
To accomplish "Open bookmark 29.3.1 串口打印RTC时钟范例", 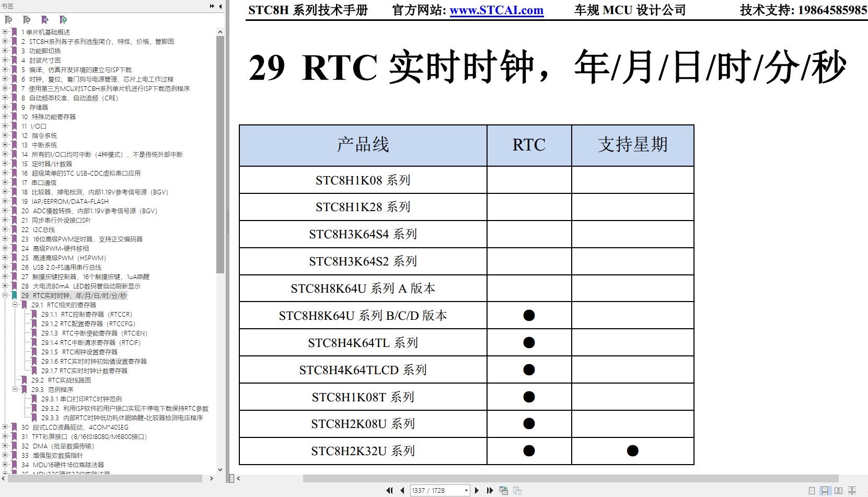I will pyautogui.click(x=82, y=399).
